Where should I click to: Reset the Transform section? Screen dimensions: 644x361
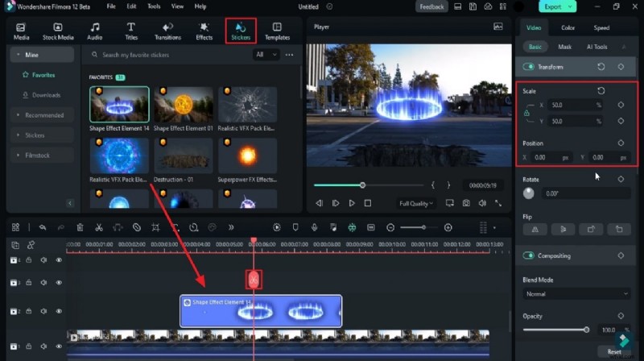pos(601,67)
